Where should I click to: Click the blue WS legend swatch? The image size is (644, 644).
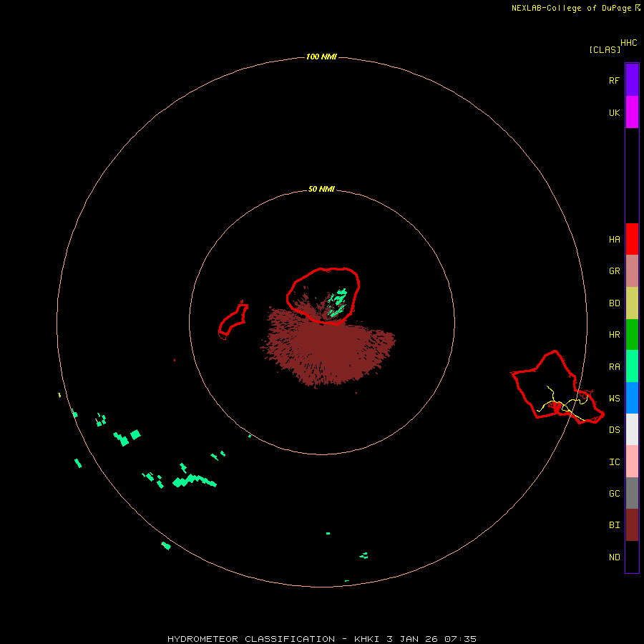(x=632, y=398)
